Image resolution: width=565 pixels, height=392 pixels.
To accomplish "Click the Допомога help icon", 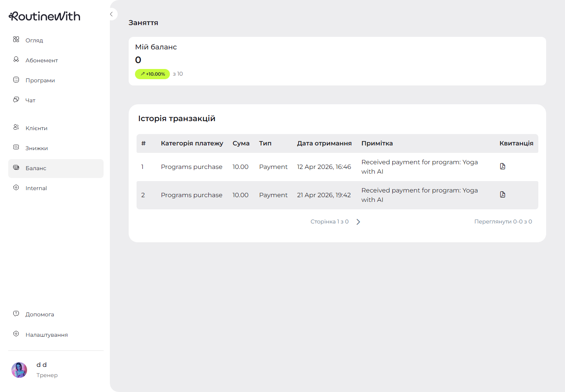I will coord(16,314).
